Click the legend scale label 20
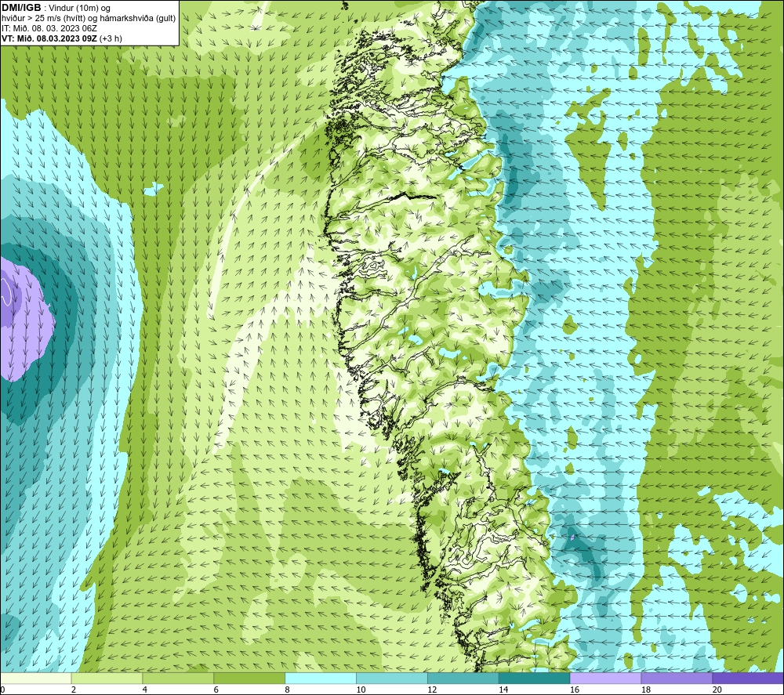 coord(717,690)
